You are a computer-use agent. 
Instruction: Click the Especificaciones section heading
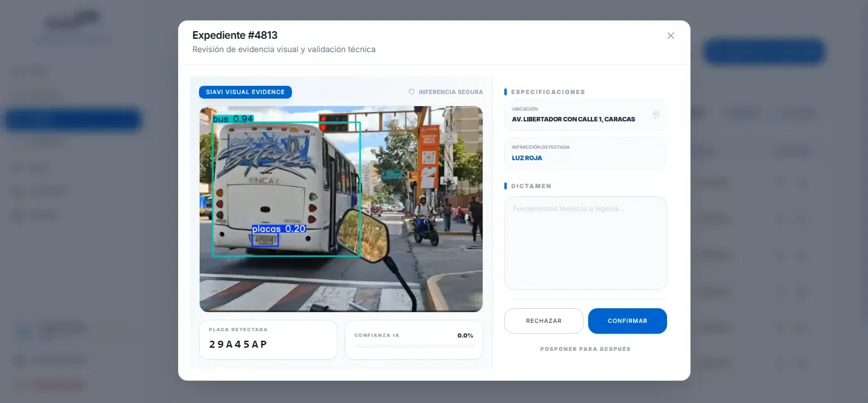click(548, 92)
